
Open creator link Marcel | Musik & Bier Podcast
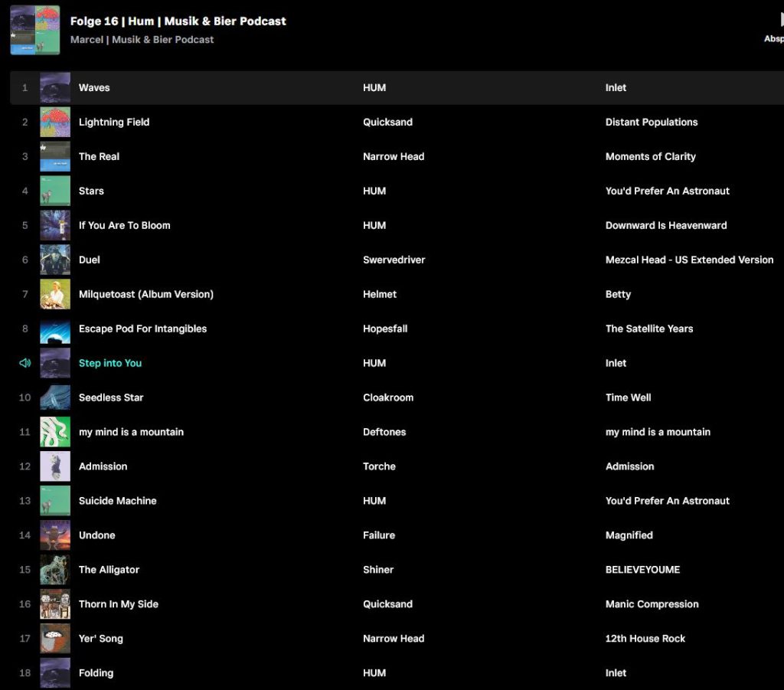click(142, 40)
